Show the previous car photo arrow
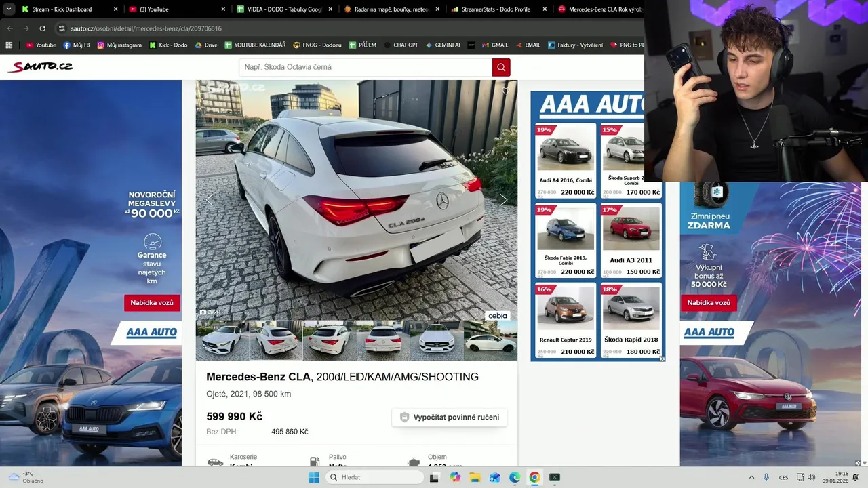Image resolution: width=868 pixels, height=488 pixels. 210,200
